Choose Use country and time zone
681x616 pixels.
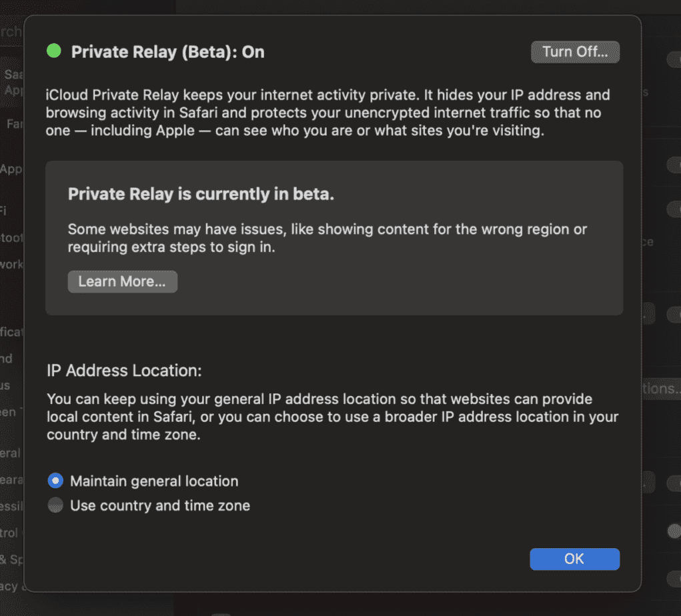coord(55,505)
